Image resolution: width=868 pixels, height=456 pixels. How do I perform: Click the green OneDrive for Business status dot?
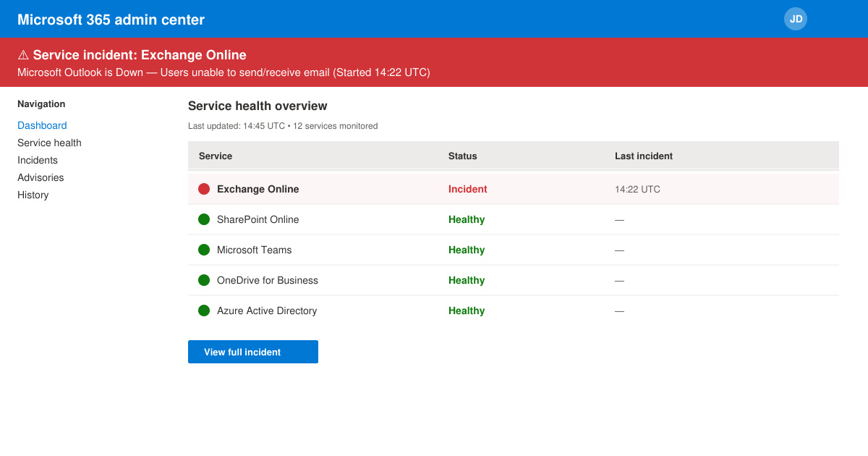pos(204,280)
